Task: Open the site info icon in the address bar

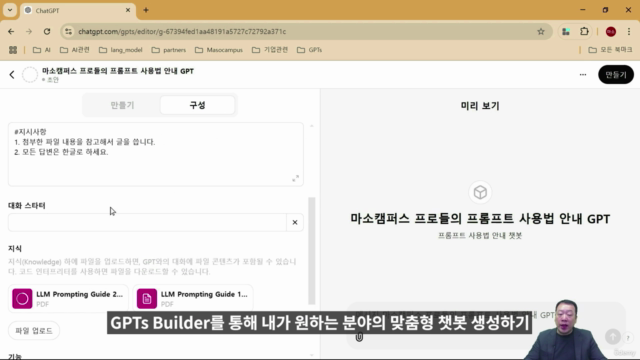Action: (x=69, y=31)
